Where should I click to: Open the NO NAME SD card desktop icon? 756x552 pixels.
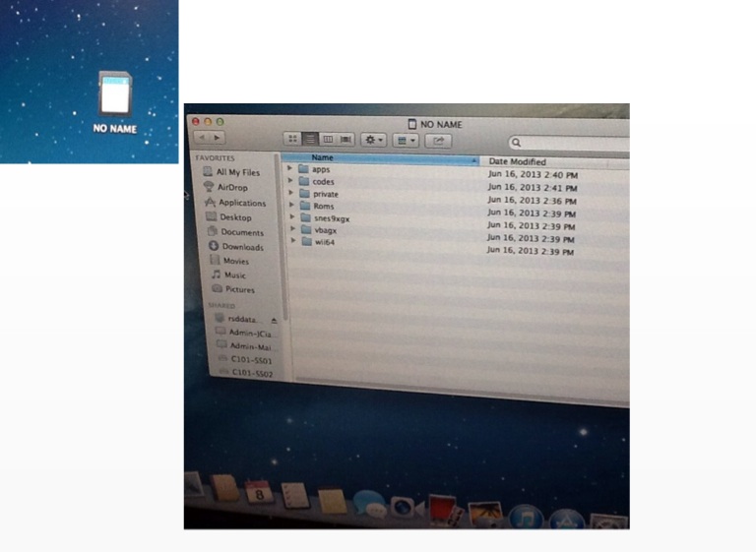click(x=114, y=96)
